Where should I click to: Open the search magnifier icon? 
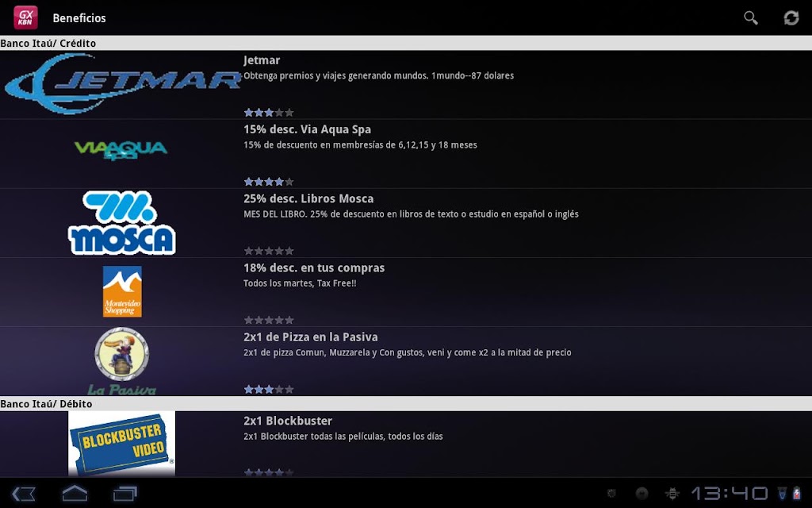(x=750, y=17)
